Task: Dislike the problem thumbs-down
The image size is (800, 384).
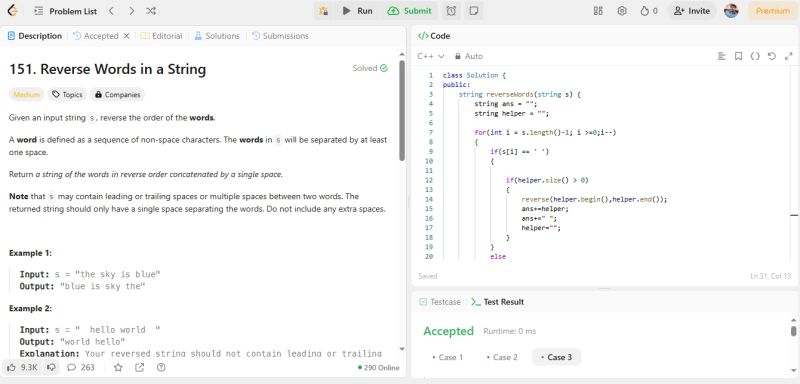Action: [52, 367]
